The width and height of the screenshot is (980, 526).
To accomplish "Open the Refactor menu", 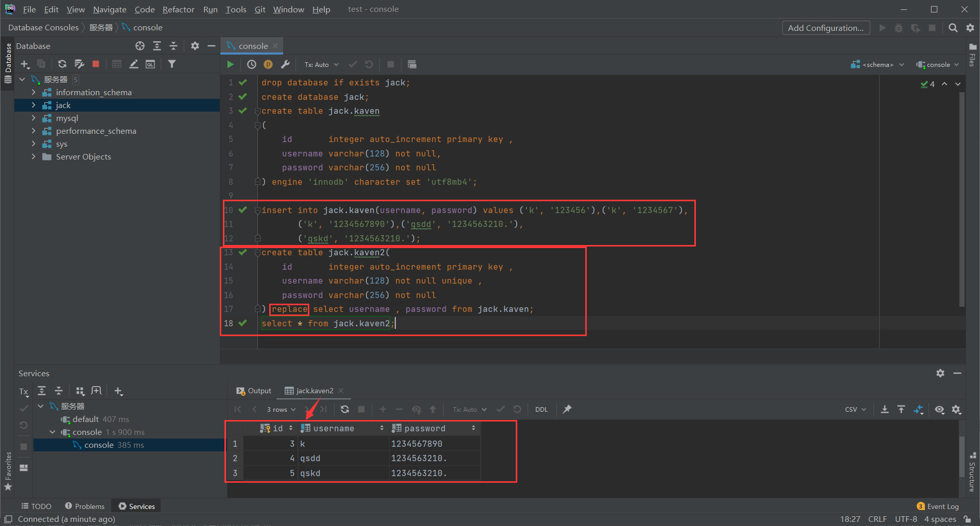I will click(x=178, y=9).
